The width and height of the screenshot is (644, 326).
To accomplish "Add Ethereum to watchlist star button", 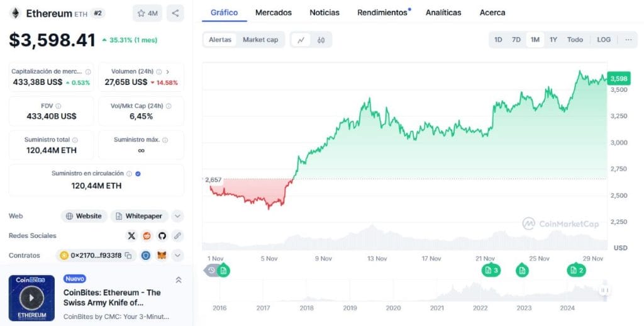I will tap(147, 13).
